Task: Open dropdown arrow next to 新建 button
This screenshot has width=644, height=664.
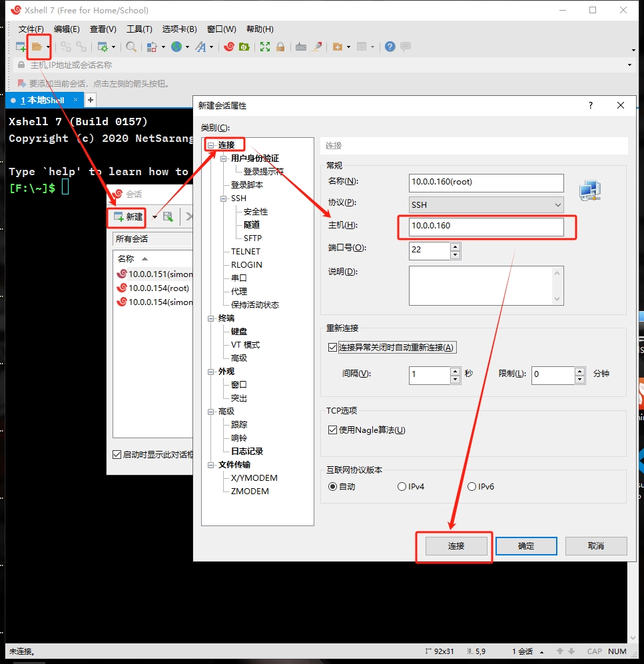Action: pos(155,217)
